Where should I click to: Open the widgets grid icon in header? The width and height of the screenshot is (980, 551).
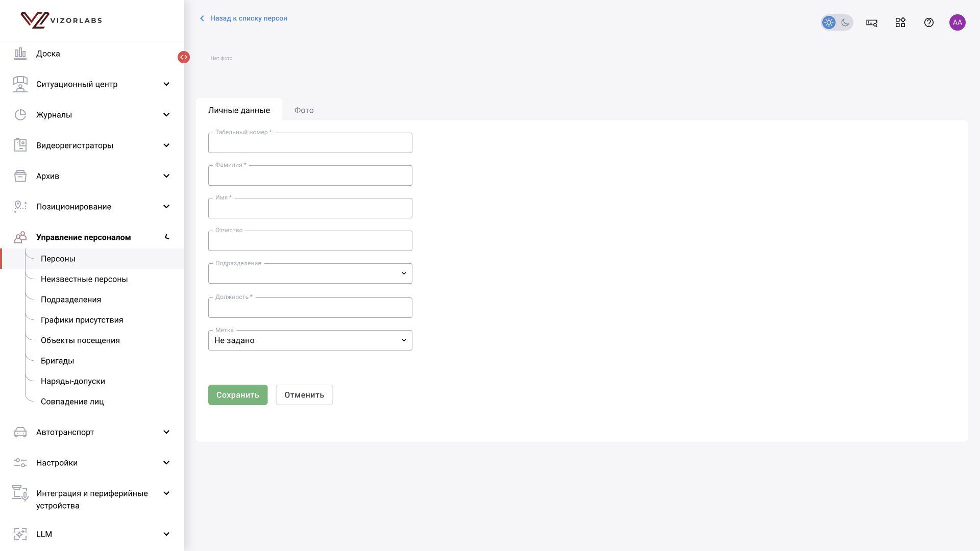click(x=900, y=22)
